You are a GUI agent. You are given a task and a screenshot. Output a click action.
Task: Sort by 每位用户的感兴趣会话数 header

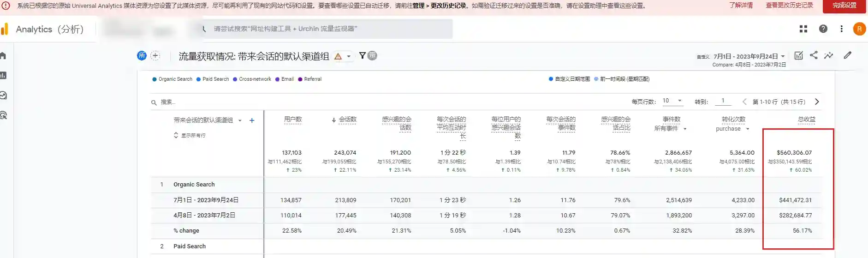pyautogui.click(x=506, y=127)
